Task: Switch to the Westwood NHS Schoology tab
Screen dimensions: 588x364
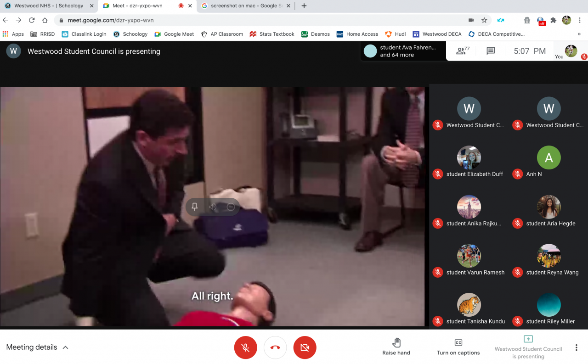Action: point(49,6)
